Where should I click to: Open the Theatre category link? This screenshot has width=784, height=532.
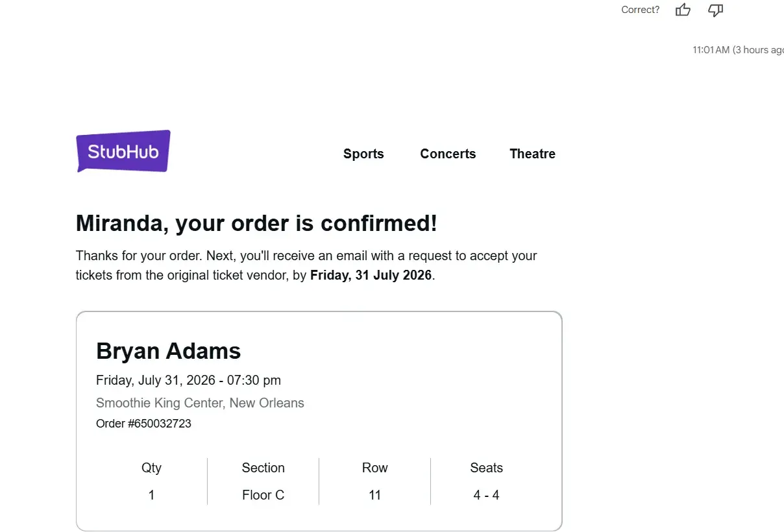pyautogui.click(x=532, y=154)
